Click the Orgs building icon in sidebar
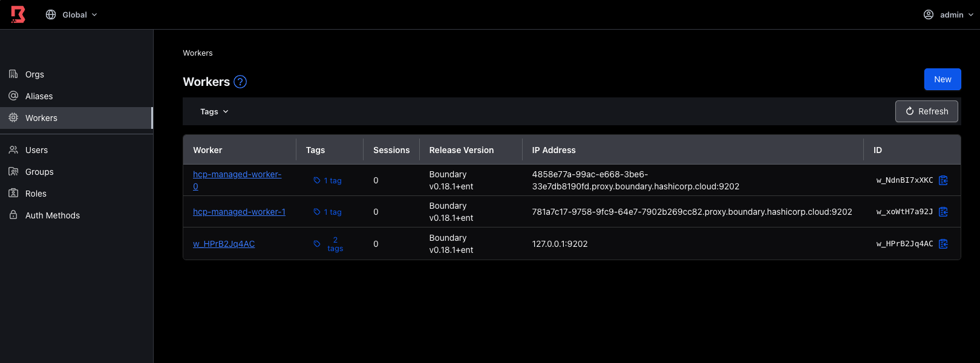The image size is (980, 363). click(x=13, y=74)
